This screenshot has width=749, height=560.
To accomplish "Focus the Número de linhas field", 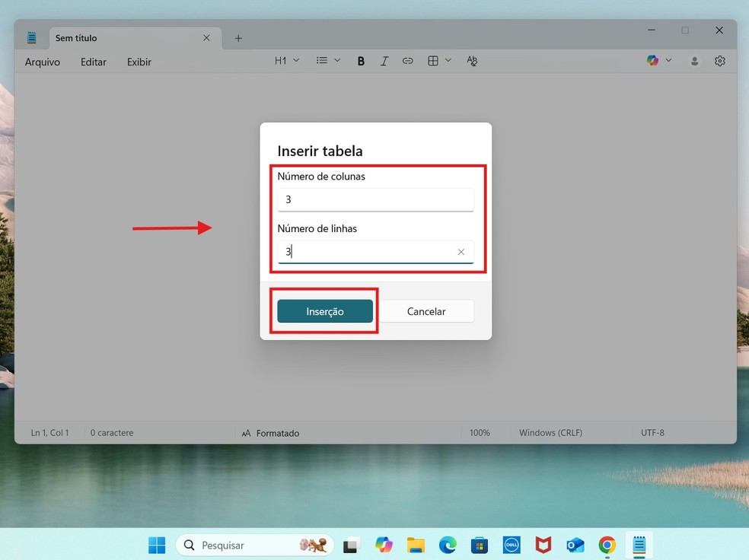I will click(375, 252).
